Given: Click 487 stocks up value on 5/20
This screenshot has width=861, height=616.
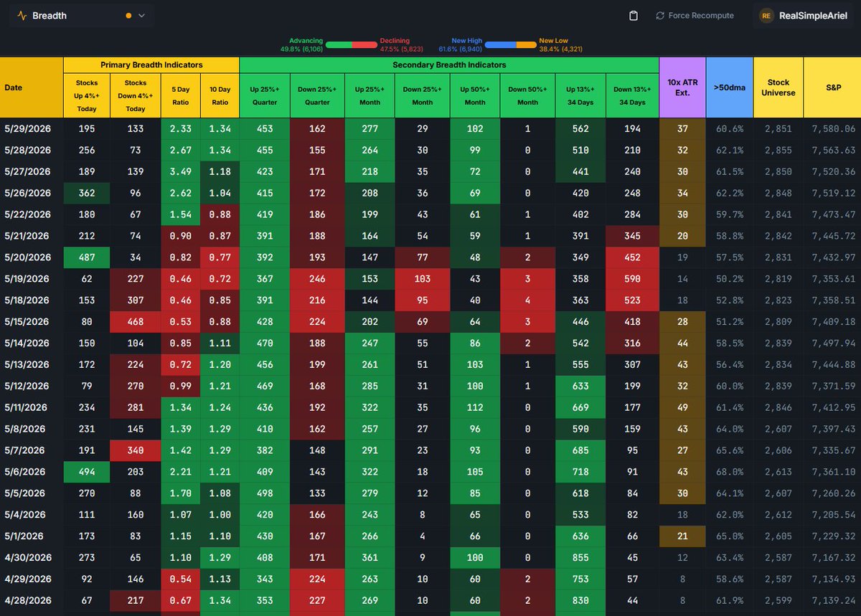Looking at the screenshot, I should pos(87,257).
